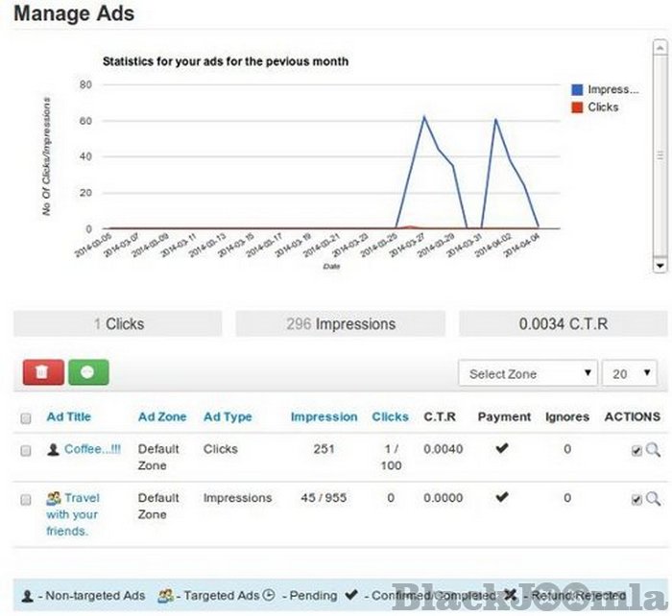Screen dimensions: 672x616
Task: Click the magnifier icon in Travel row
Action: [653, 499]
